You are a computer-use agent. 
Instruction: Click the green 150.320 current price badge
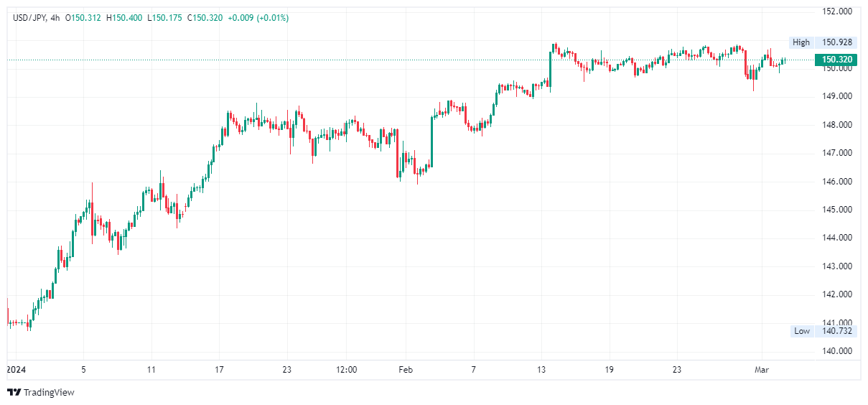[x=837, y=60]
